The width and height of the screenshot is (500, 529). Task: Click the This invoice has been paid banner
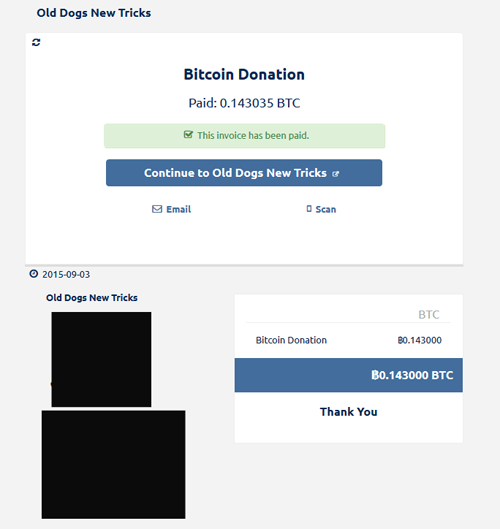(244, 136)
